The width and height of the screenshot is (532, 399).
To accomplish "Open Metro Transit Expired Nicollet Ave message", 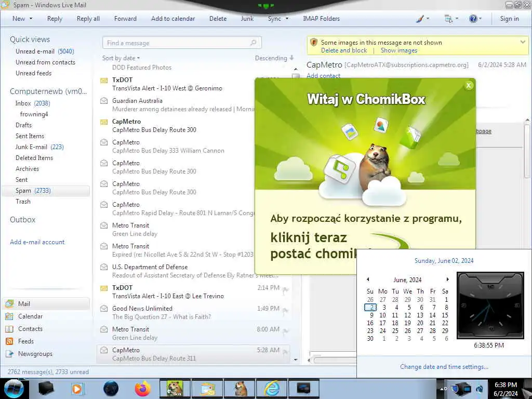I will coord(177,250).
